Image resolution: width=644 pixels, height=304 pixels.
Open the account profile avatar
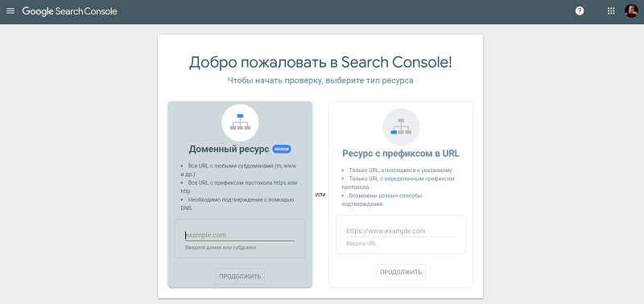[631, 11]
